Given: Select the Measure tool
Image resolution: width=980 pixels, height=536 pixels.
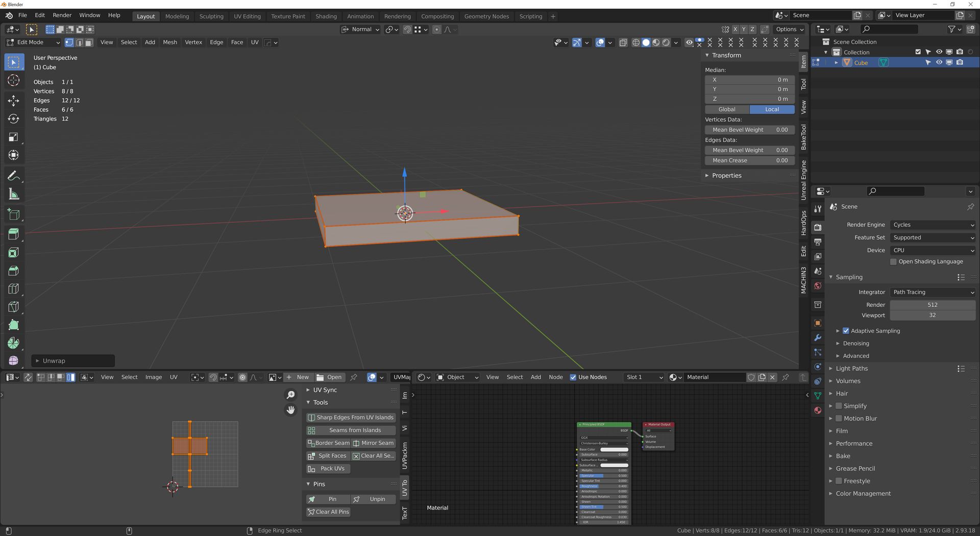Looking at the screenshot, I should tap(14, 194).
